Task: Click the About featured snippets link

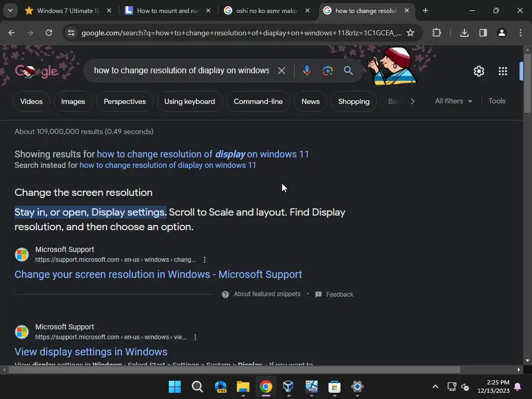Action: point(267,294)
